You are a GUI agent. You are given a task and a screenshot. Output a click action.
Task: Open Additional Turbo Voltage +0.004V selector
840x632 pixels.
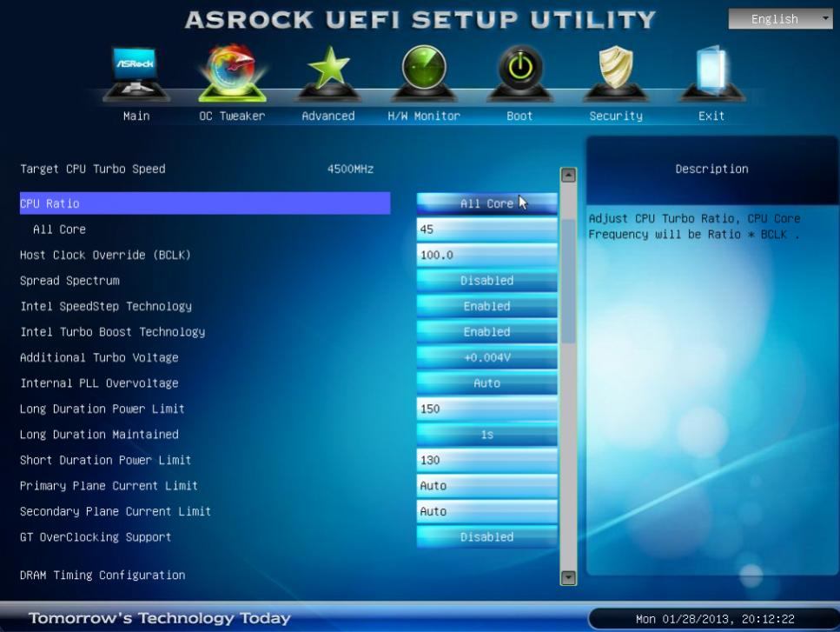(x=487, y=357)
